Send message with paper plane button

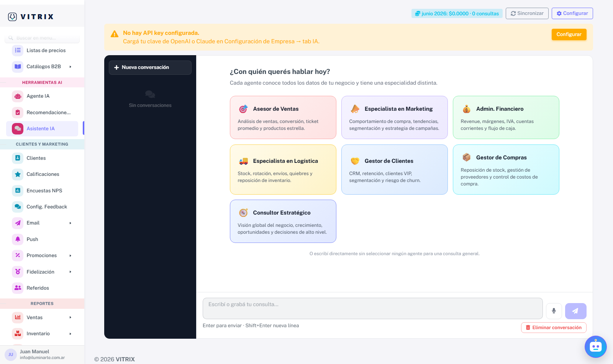[575, 311]
